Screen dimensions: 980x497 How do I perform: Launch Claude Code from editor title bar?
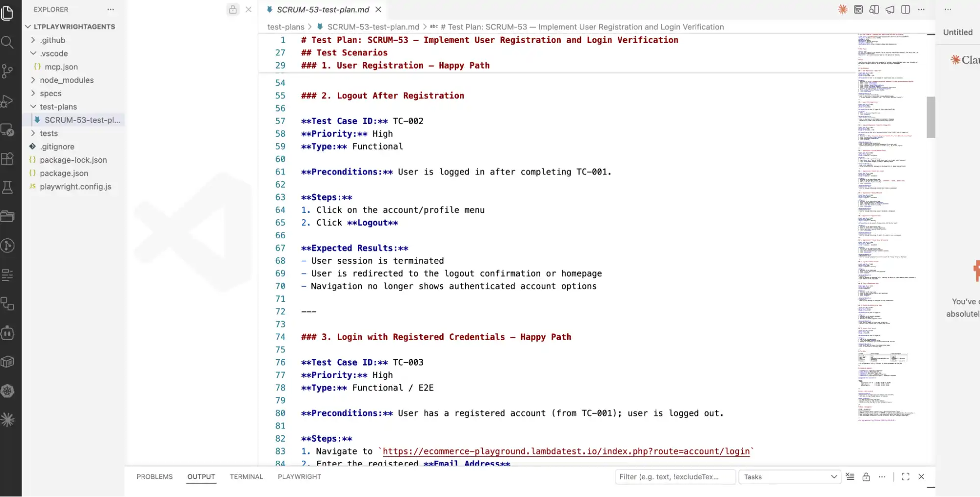coord(843,9)
